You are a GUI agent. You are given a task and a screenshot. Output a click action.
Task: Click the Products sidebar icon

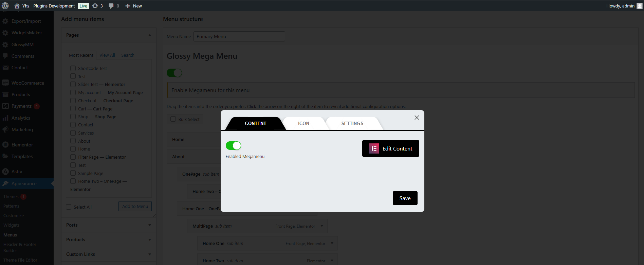pyautogui.click(x=5, y=94)
